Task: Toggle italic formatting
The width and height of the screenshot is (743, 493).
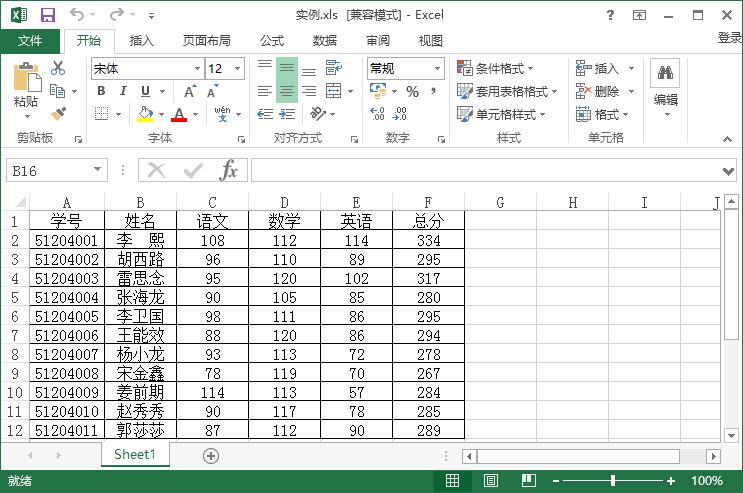Action: click(x=122, y=91)
